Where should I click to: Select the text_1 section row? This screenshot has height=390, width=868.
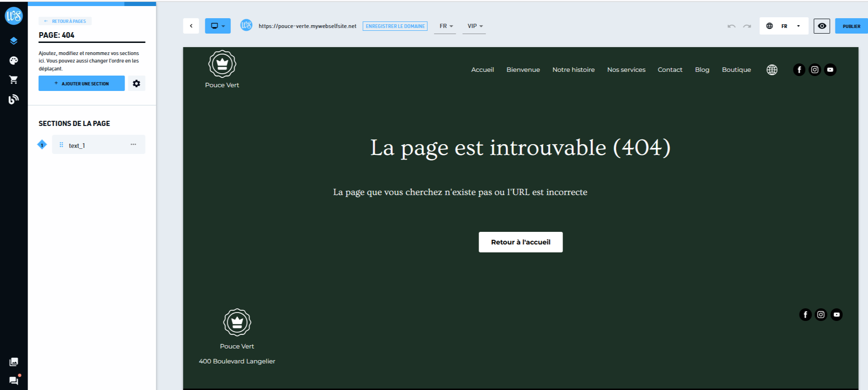(x=99, y=145)
